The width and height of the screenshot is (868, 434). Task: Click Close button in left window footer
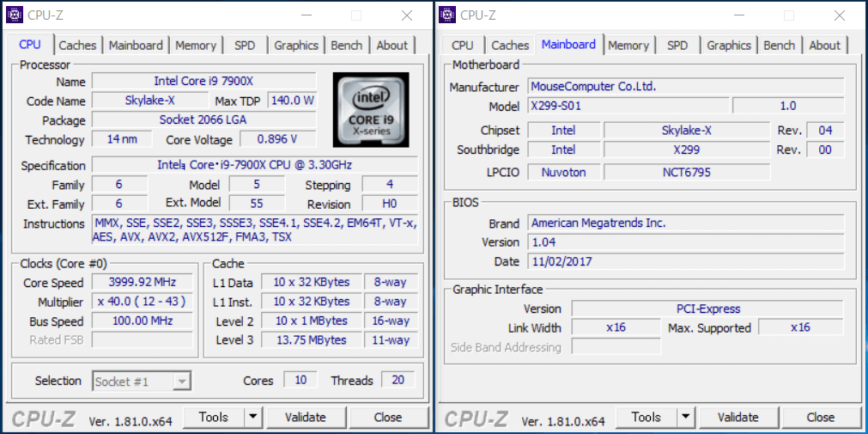tap(388, 417)
